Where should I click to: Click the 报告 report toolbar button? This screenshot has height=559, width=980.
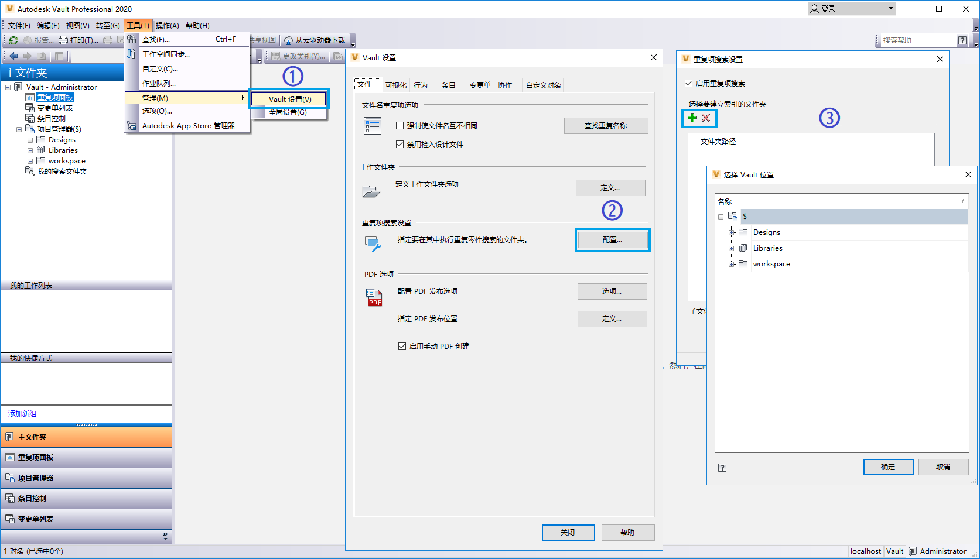tap(39, 40)
